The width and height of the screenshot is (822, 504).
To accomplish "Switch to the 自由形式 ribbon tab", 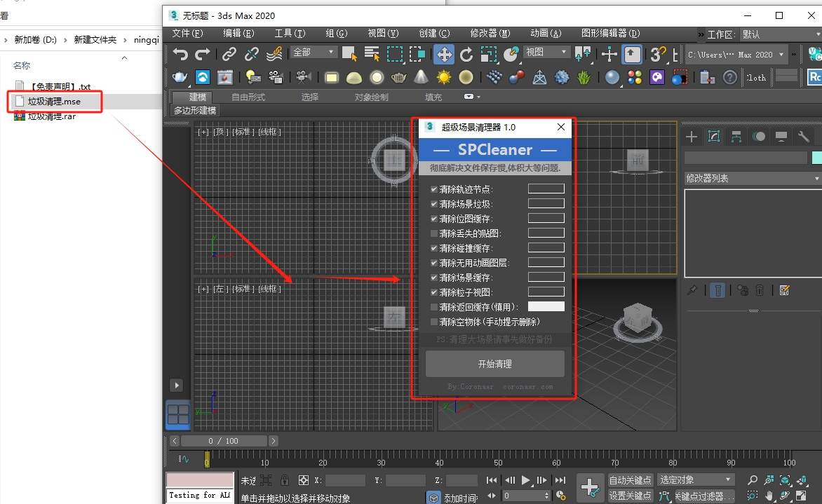I will point(248,97).
